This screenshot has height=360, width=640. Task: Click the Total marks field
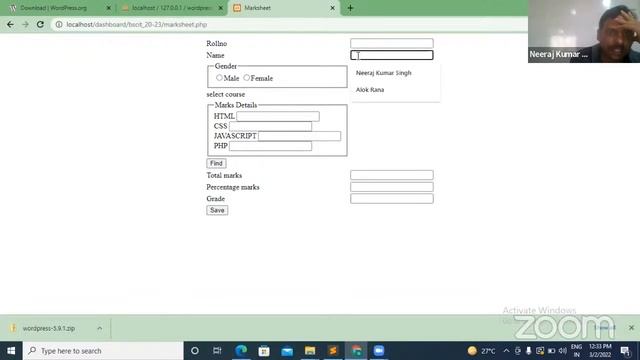tap(391, 175)
